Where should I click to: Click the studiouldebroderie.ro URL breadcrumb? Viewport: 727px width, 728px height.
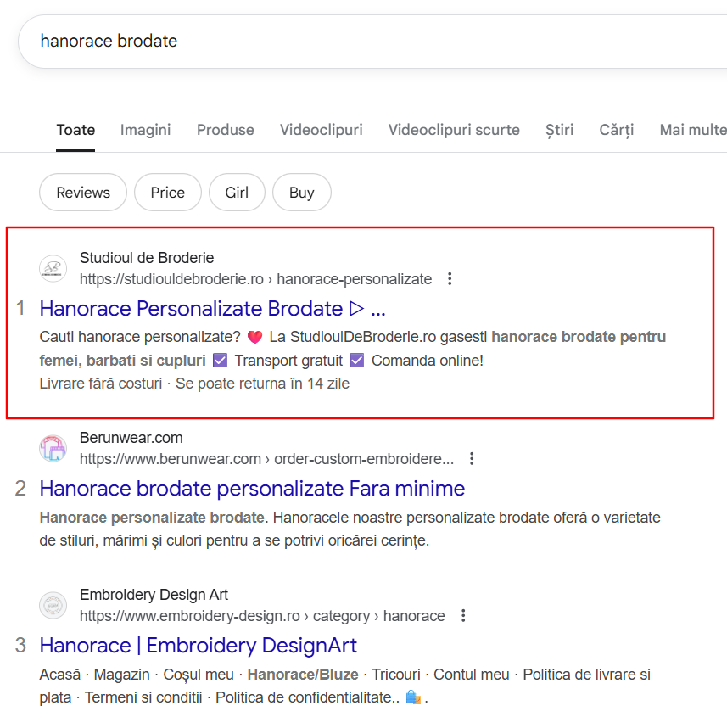pyautogui.click(x=256, y=279)
